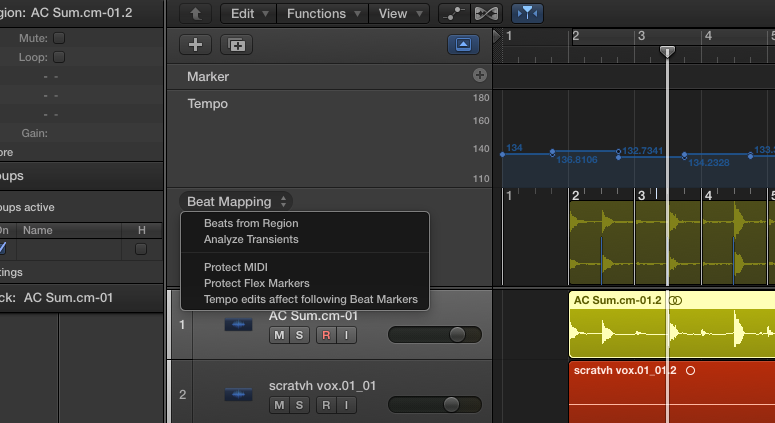Toggle the Catch Playhead button
This screenshot has height=423, width=775.
click(527, 13)
